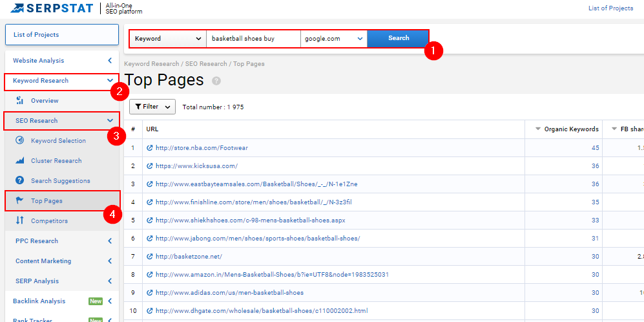The width and height of the screenshot is (644, 322).
Task: Click the Top Pages flag icon
Action: coord(19,200)
